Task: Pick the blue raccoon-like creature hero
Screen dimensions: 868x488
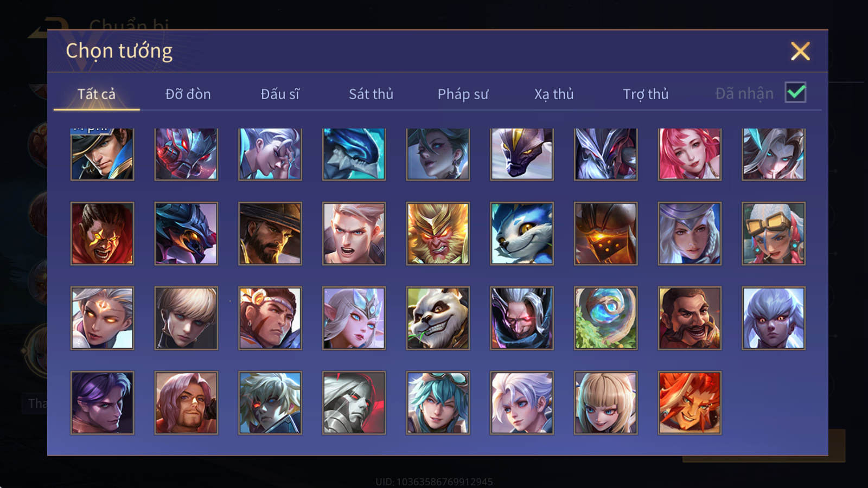Action: click(x=522, y=234)
